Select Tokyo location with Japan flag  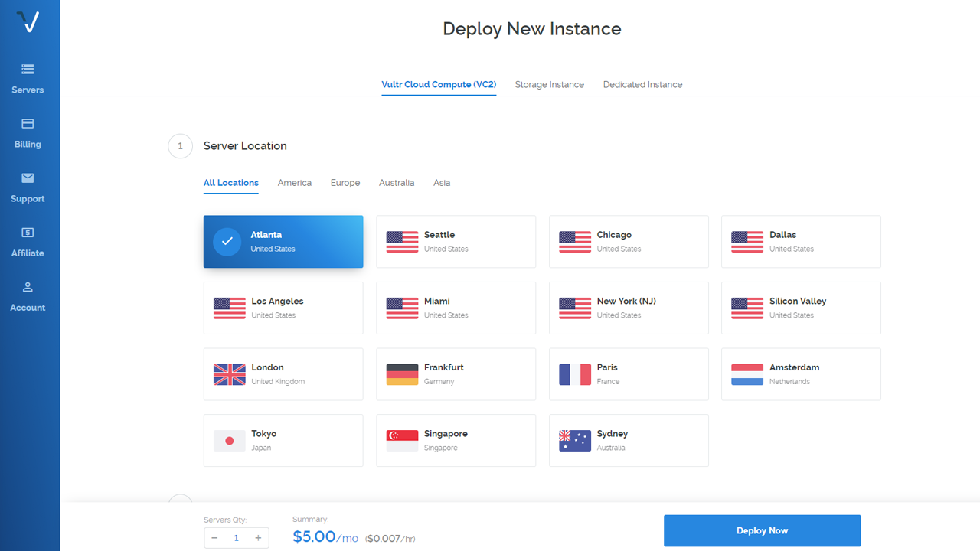283,440
